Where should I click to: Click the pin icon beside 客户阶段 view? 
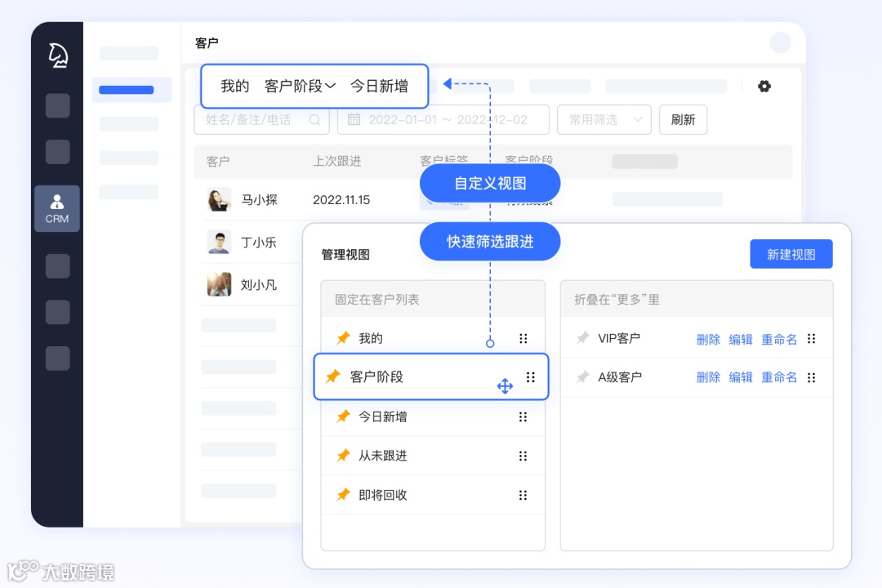click(332, 376)
